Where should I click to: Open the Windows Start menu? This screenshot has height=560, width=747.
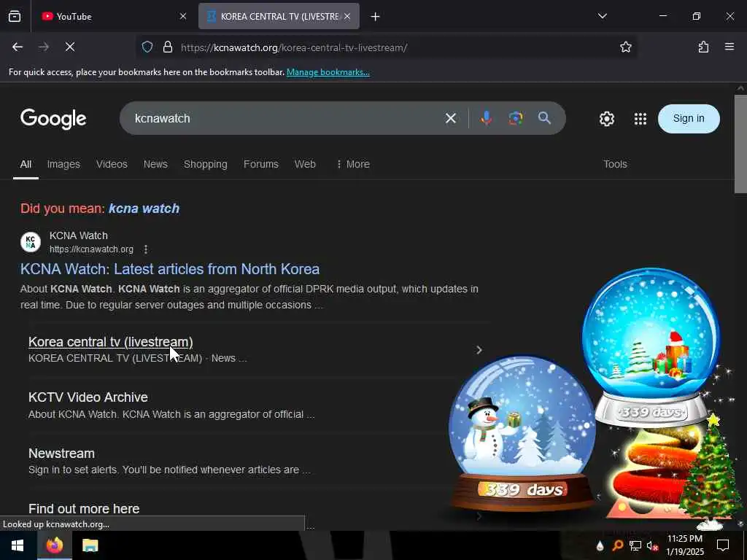coord(18,545)
